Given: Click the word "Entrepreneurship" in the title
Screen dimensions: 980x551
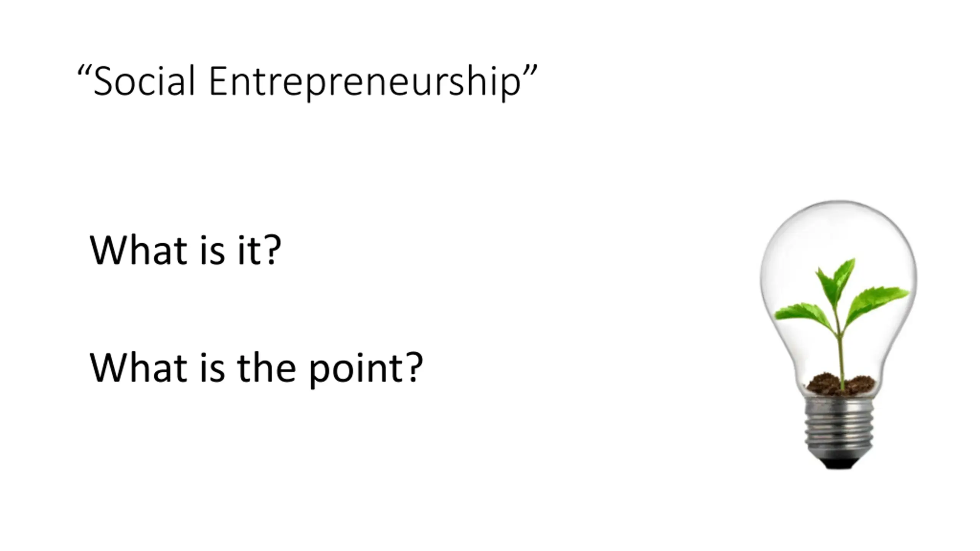Looking at the screenshot, I should tap(364, 82).
